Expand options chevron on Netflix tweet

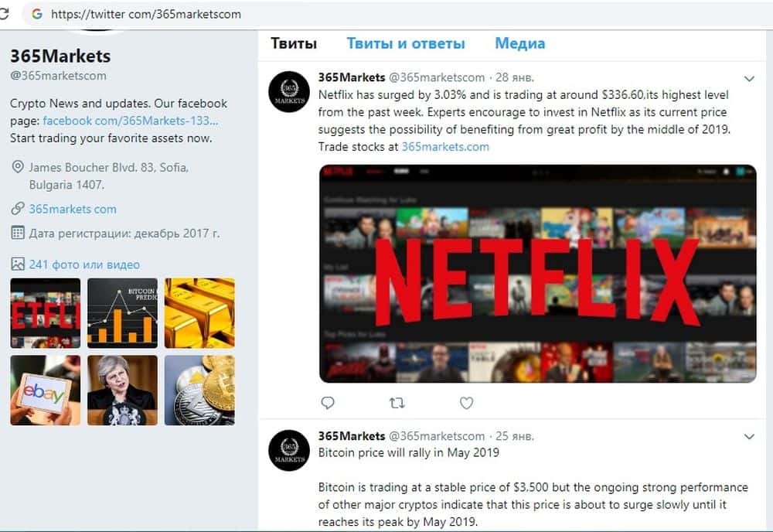(749, 78)
